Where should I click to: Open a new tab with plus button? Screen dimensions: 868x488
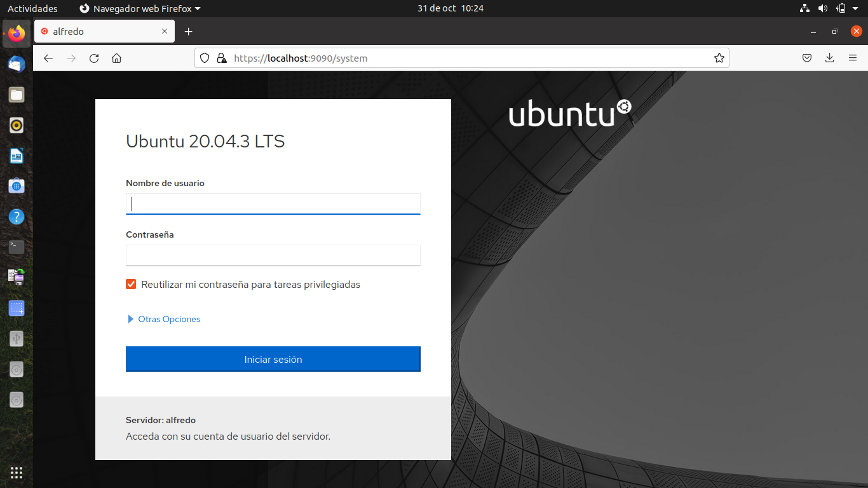tap(188, 31)
